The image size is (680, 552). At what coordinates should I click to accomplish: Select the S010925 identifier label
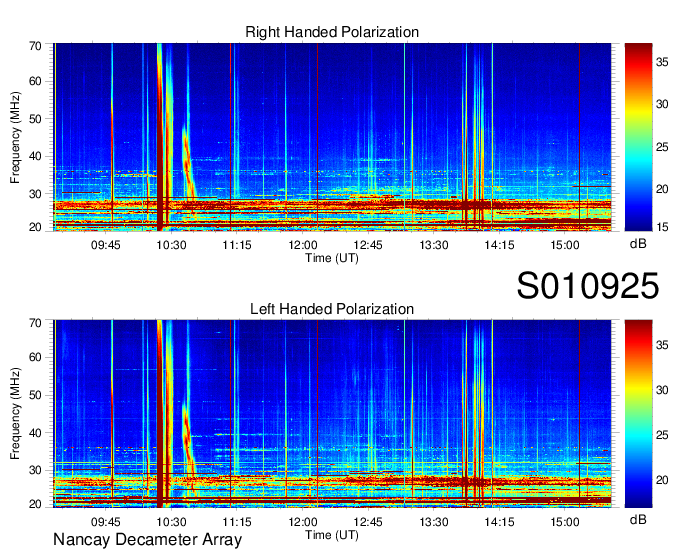coord(588,286)
